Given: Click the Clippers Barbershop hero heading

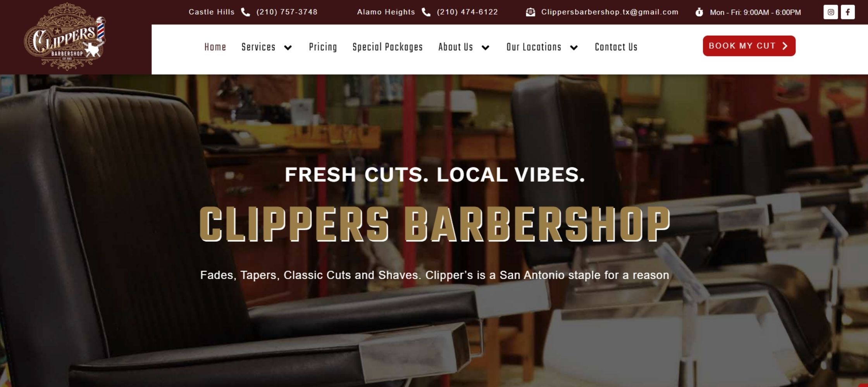Looking at the screenshot, I should tap(435, 224).
